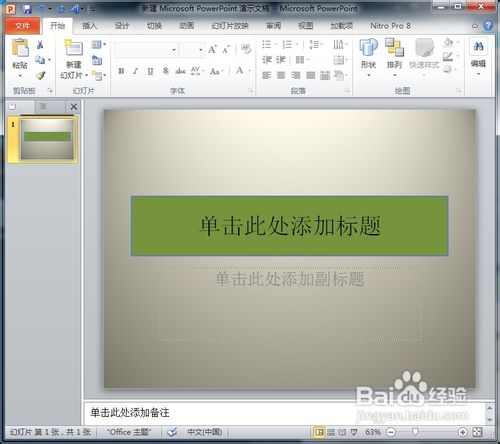
Task: Open the Shapes gallery
Action: pos(368,57)
